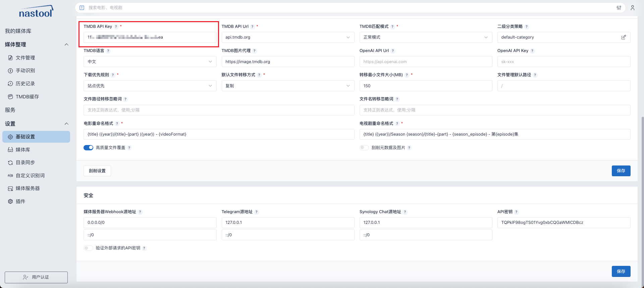Click the 用户认证 button

36,277
